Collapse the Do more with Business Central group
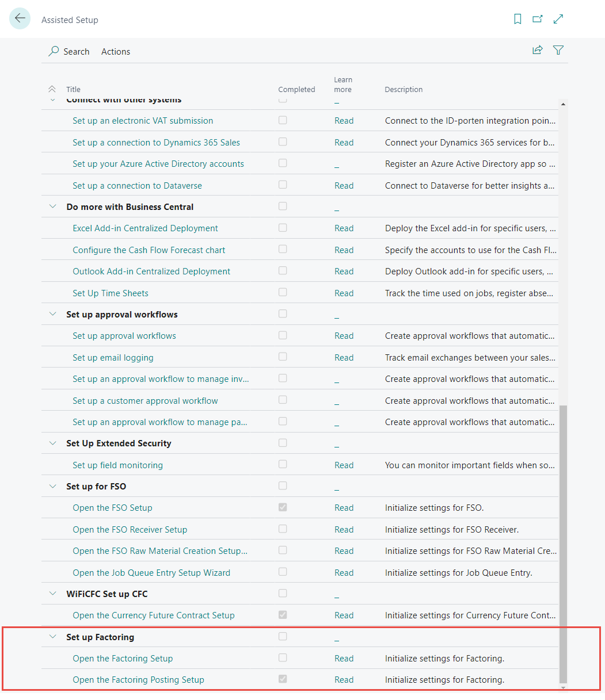The height and width of the screenshot is (700, 605). [x=53, y=206]
